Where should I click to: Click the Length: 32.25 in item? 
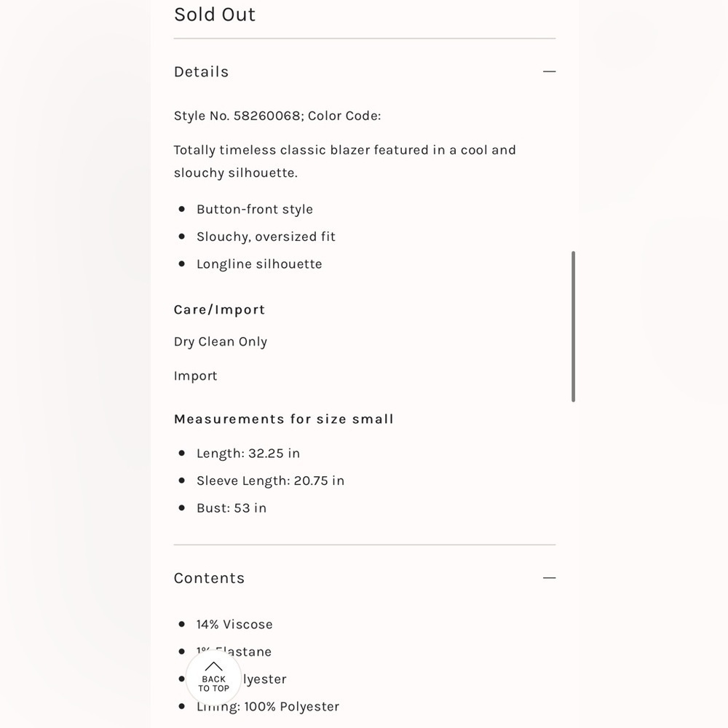[x=248, y=453]
